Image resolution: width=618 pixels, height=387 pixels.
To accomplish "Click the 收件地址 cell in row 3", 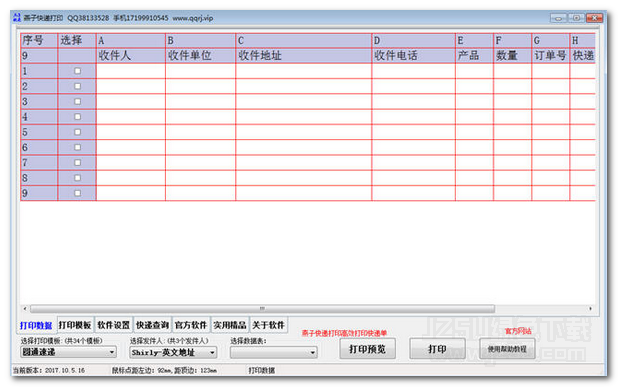I will click(x=303, y=102).
